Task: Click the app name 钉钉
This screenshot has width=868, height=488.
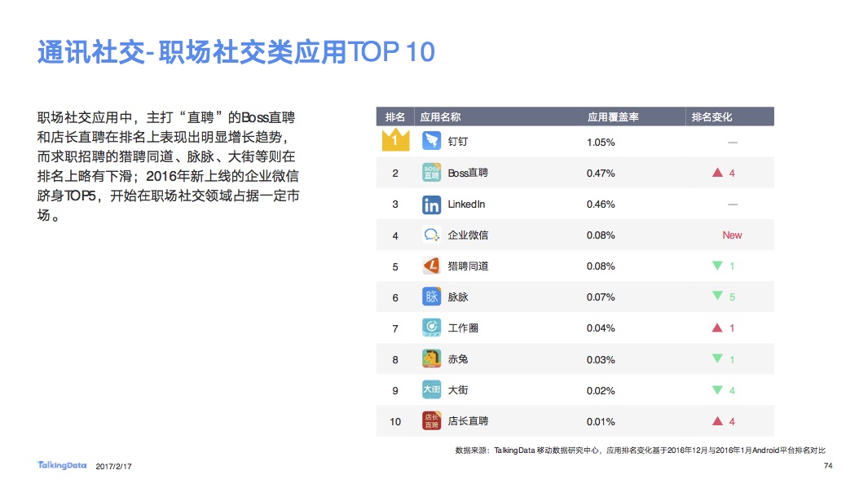Action: click(x=458, y=142)
